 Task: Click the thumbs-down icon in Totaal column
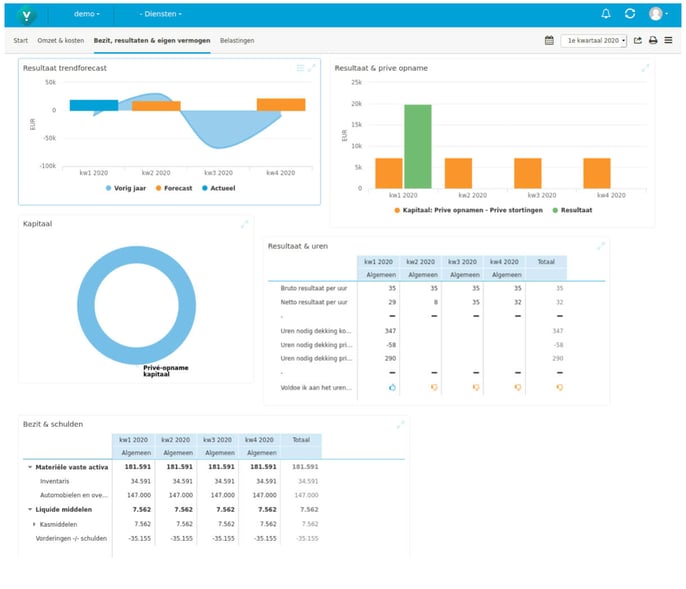560,388
